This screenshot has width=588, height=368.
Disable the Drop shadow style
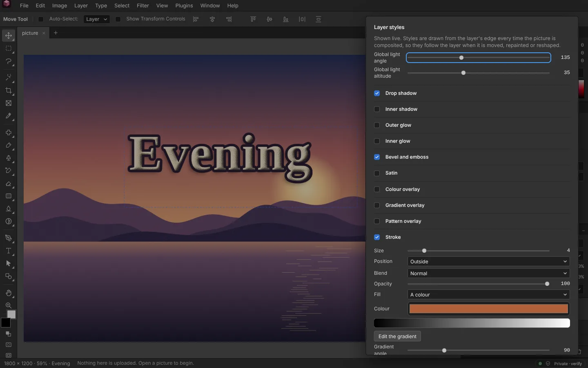pyautogui.click(x=377, y=93)
